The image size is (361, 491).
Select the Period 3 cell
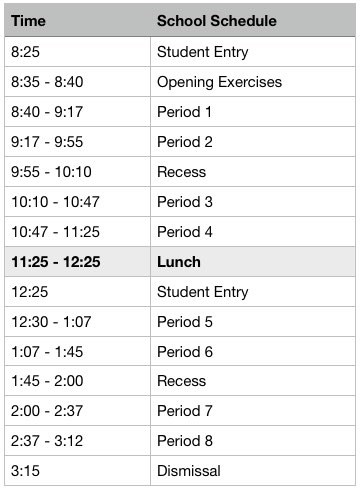coord(253,202)
